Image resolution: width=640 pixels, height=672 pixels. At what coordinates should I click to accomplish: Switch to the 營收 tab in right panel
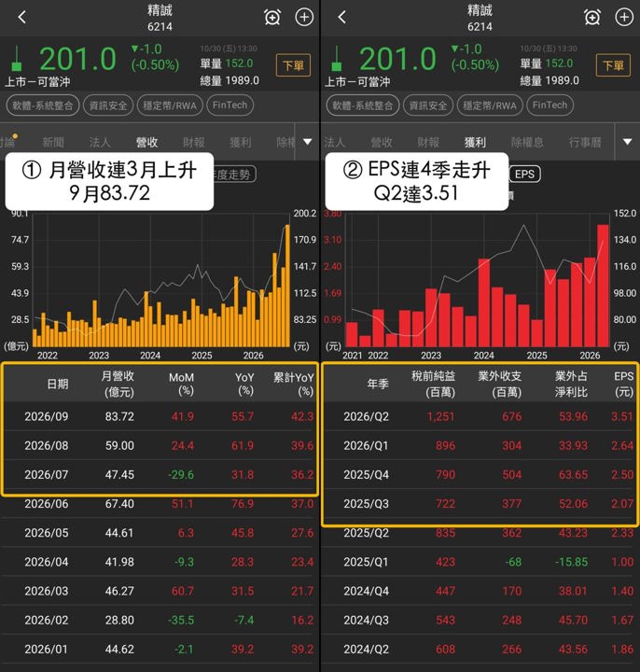382,142
